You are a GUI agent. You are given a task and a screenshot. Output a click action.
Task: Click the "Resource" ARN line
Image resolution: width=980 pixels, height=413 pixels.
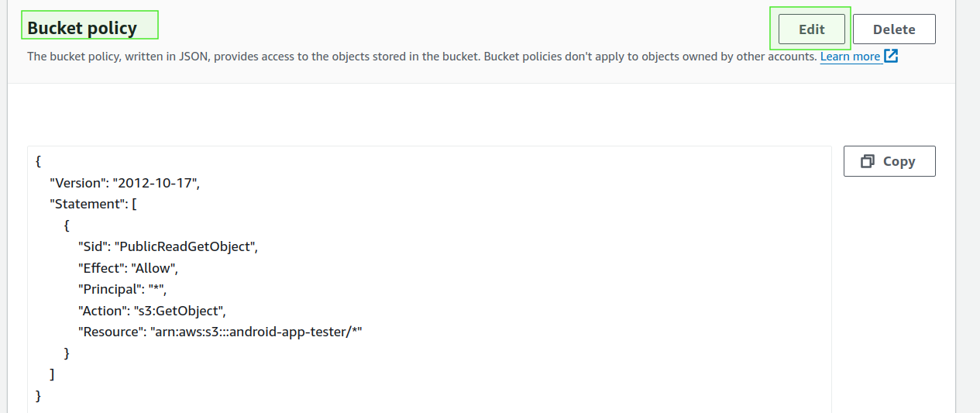point(220,332)
